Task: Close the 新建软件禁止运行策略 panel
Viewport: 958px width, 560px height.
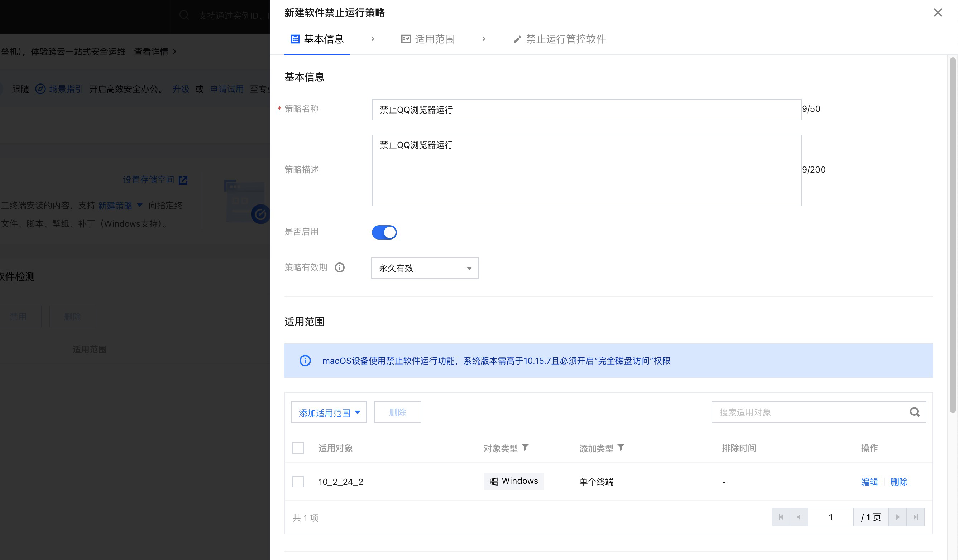Action: (x=938, y=13)
